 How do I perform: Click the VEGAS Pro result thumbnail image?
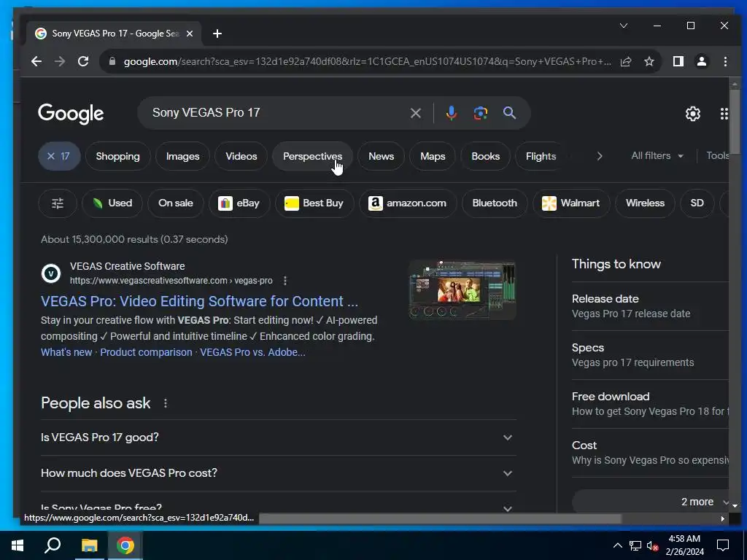click(462, 289)
